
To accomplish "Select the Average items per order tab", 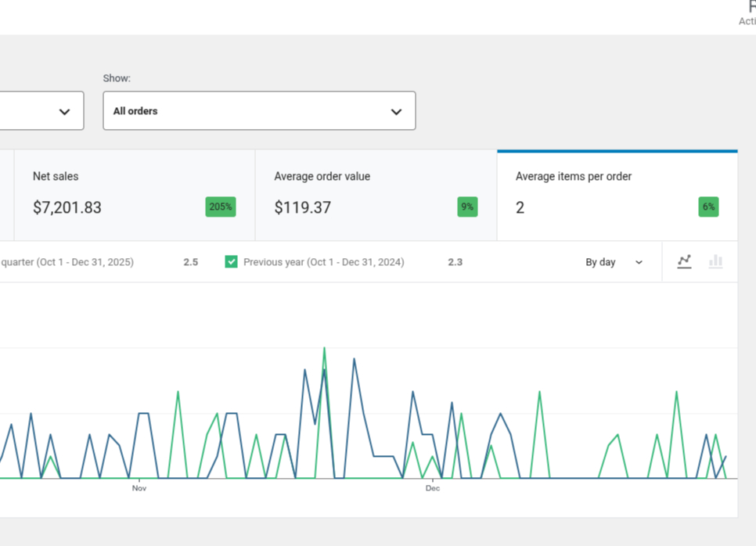I will 617,195.
